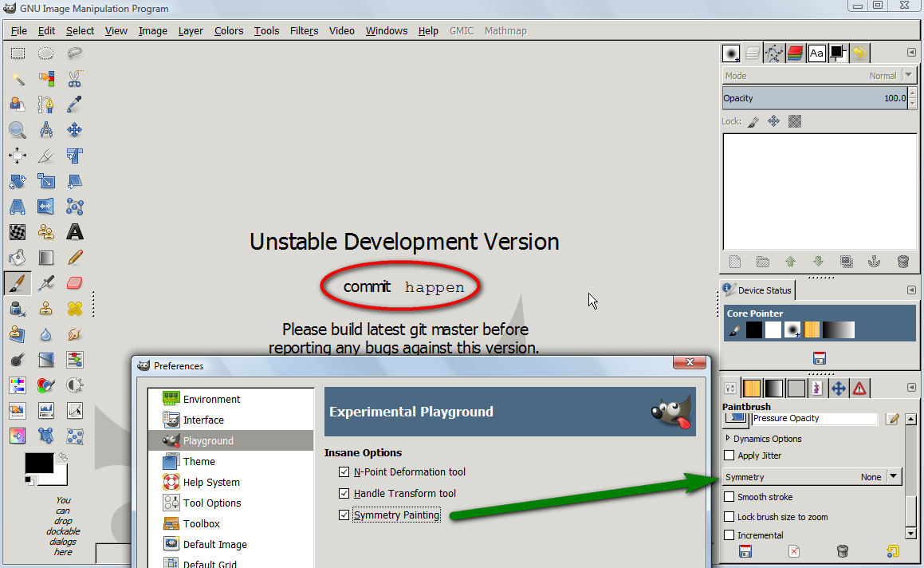Pick the Zoom magnifier tool

(17, 130)
